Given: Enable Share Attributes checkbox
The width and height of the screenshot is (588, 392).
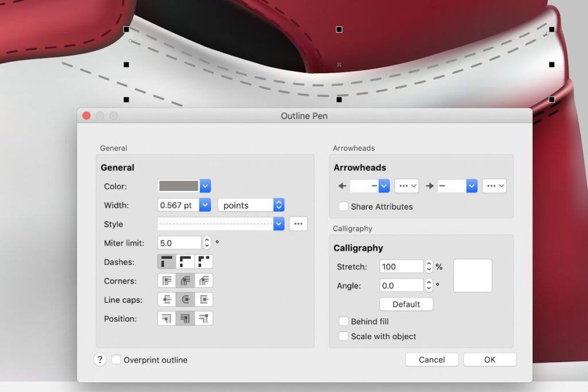Looking at the screenshot, I should pyautogui.click(x=343, y=206).
